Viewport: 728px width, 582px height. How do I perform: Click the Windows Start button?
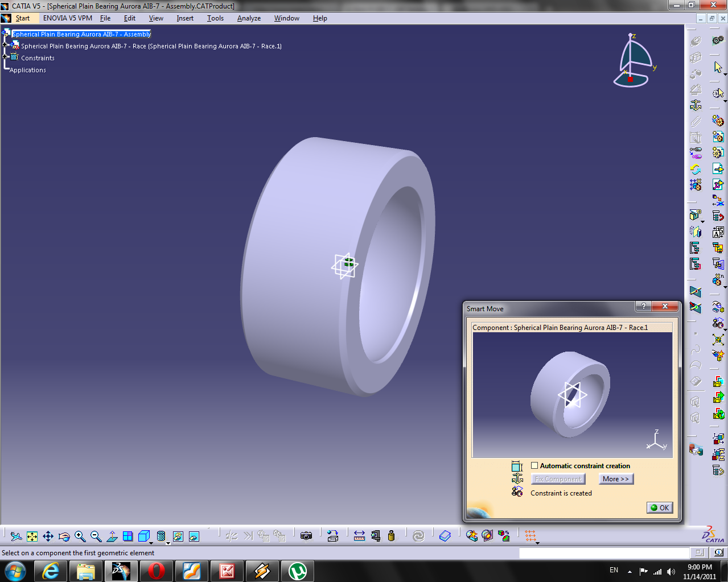pos(15,571)
